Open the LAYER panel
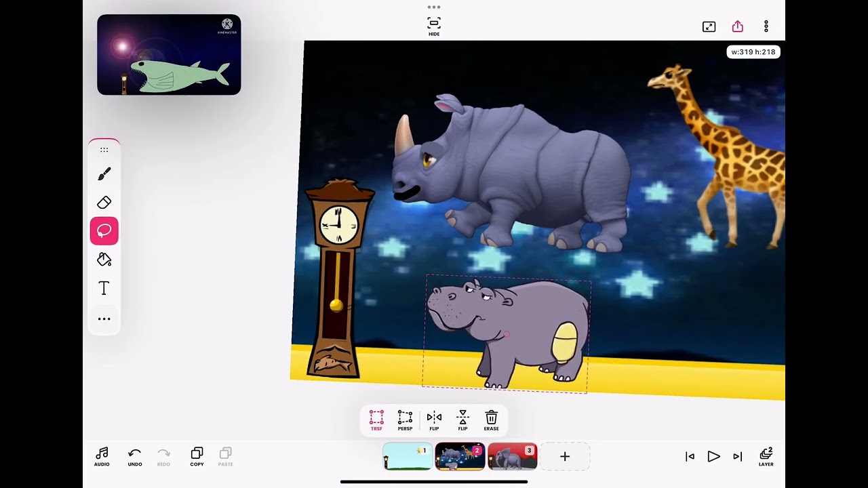Screen dimensions: 868x488 pos(766,457)
